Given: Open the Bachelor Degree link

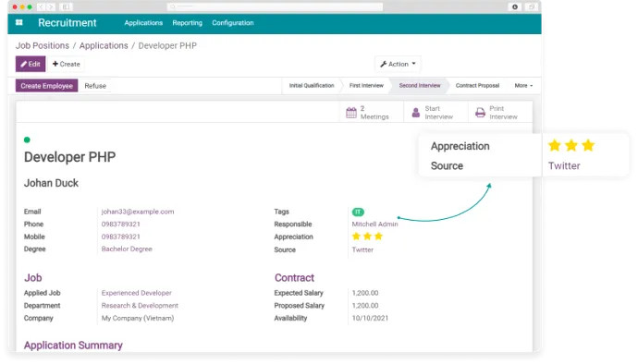Looking at the screenshot, I should tap(127, 249).
